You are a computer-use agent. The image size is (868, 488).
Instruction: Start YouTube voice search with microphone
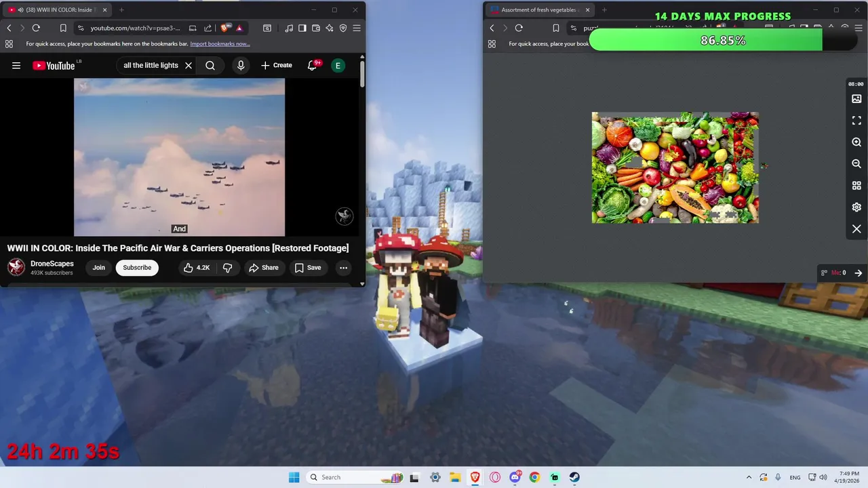241,66
